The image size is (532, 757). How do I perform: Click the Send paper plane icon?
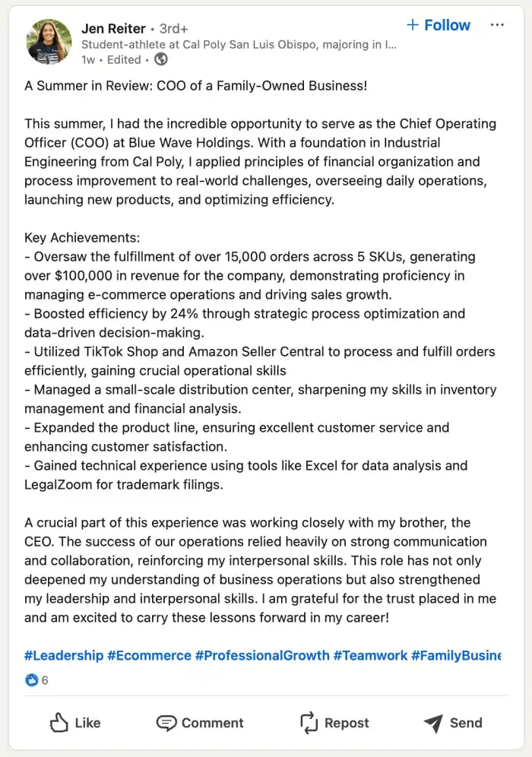click(433, 722)
